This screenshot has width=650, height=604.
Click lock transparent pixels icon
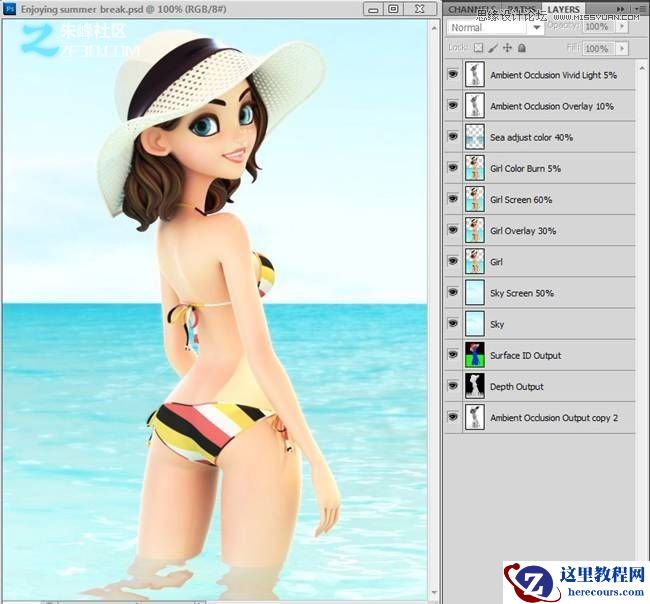pyautogui.click(x=478, y=48)
